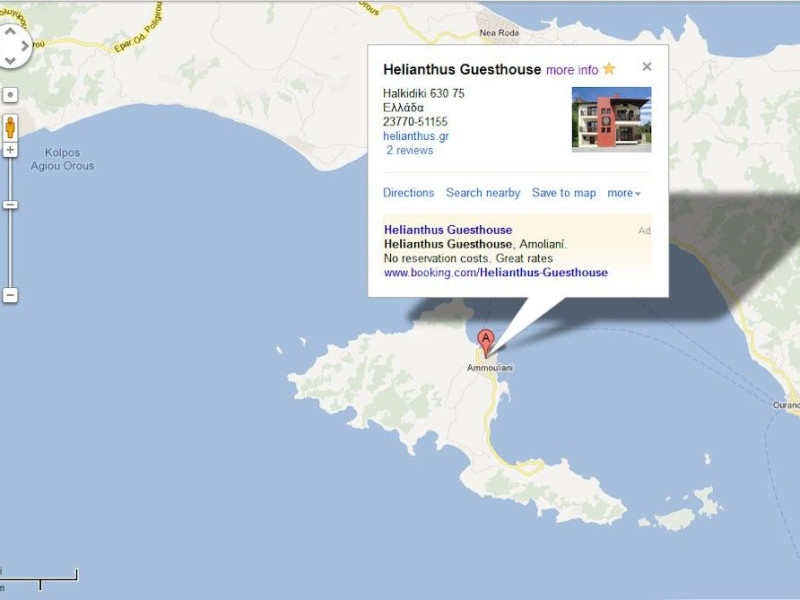The width and height of the screenshot is (800, 600).
Task: Open the www.booking.com ad URL
Action: click(495, 272)
